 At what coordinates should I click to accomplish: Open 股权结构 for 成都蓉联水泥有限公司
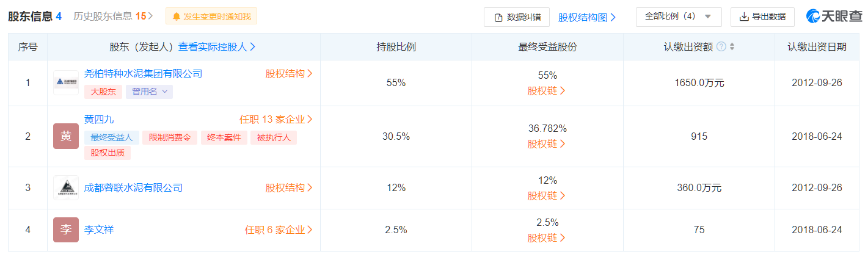289,188
